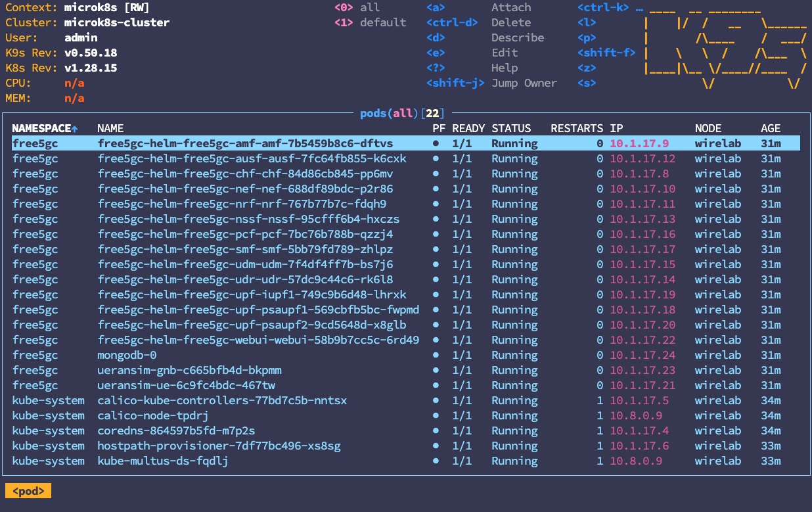This screenshot has width=812, height=512.
Task: Select the calico-kube-controllers-77bd7c5b-nntsx pod
Action: 222,400
